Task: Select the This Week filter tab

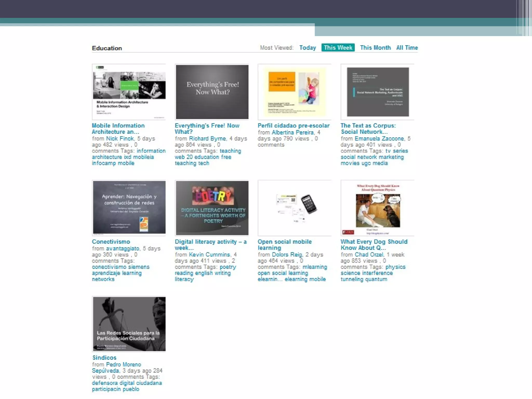Action: pos(338,48)
